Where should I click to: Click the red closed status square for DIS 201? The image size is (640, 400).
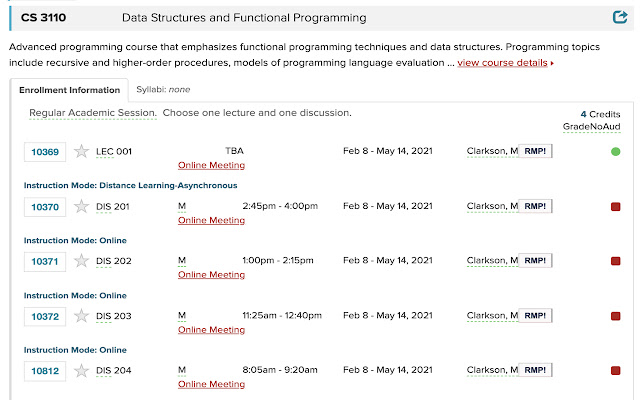point(616,207)
